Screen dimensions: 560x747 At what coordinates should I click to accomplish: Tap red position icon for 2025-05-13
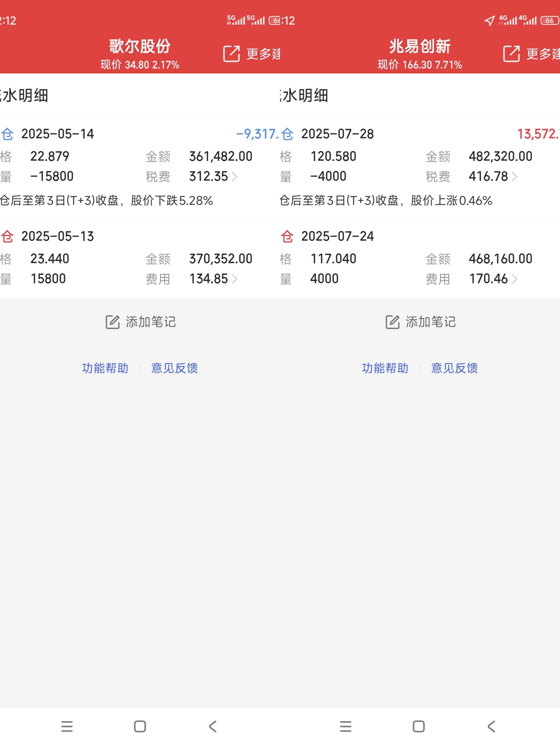8,236
